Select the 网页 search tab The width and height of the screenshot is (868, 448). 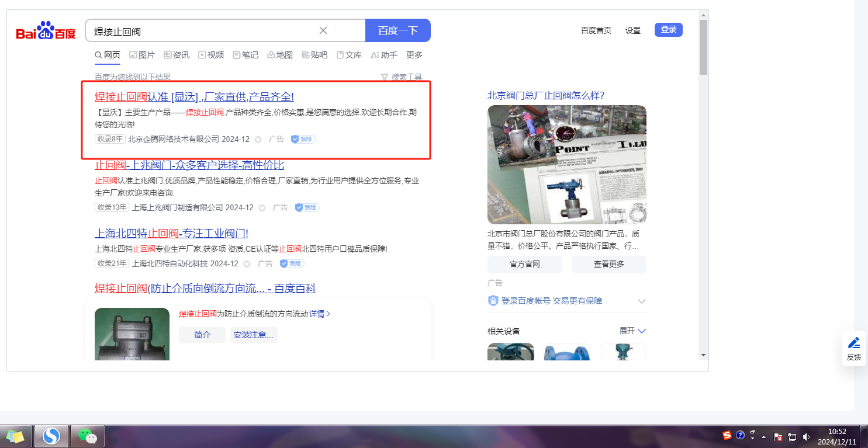(x=108, y=55)
